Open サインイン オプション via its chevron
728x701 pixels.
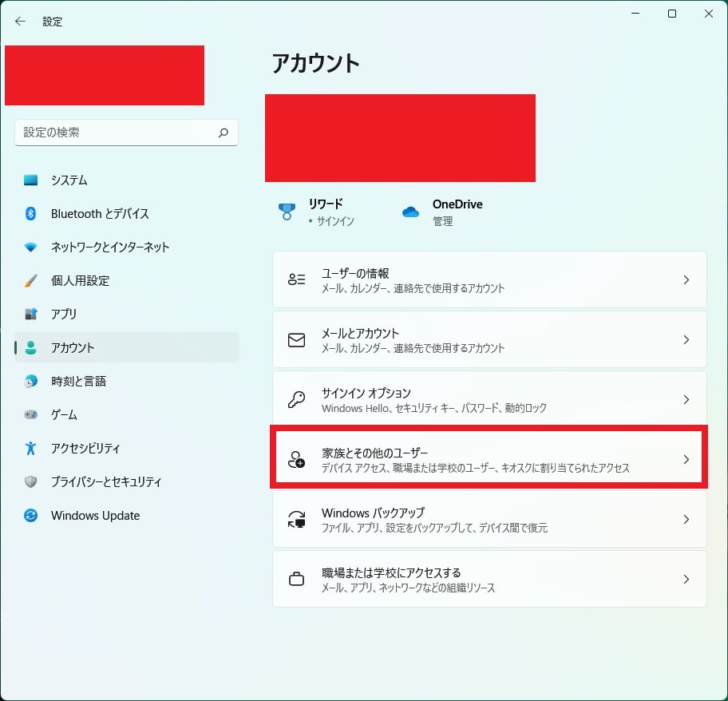pos(686,399)
